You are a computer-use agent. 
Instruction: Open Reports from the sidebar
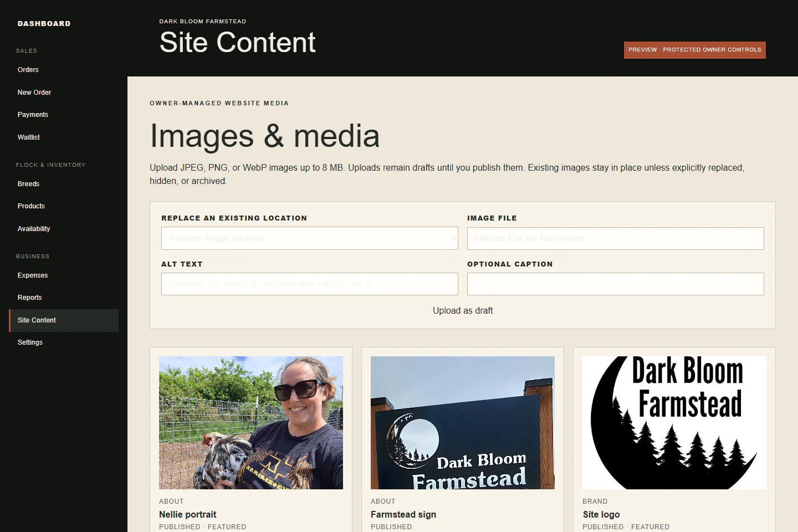64,298
